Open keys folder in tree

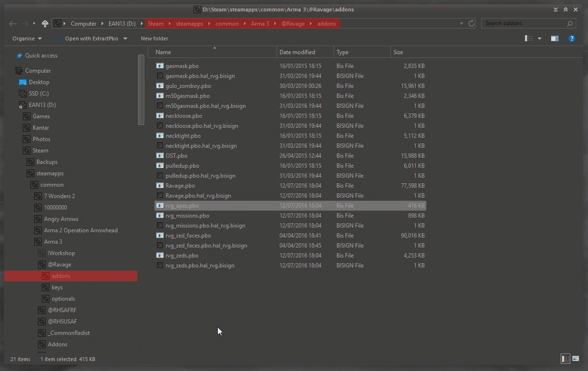[x=57, y=287]
